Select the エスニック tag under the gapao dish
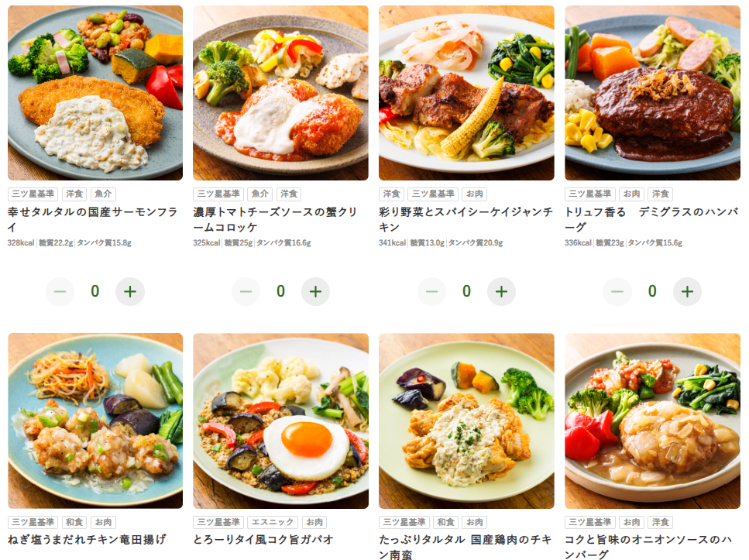 pyautogui.click(x=273, y=522)
